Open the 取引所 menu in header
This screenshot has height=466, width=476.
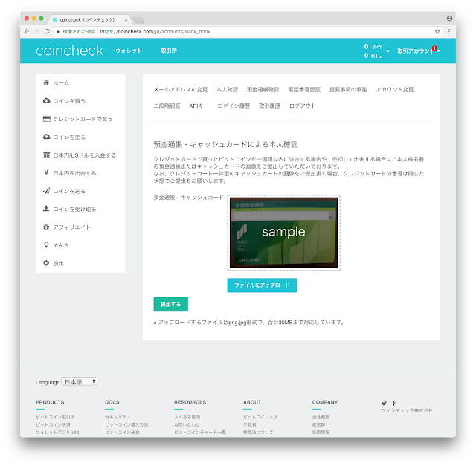(x=169, y=51)
